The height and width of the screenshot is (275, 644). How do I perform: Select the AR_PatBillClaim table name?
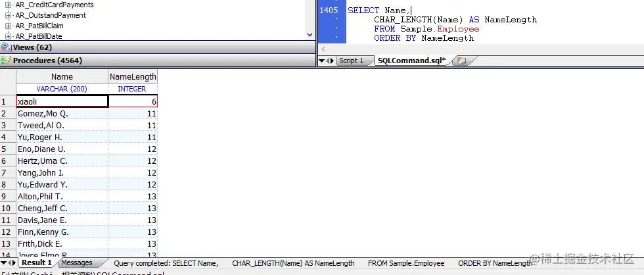[39, 26]
